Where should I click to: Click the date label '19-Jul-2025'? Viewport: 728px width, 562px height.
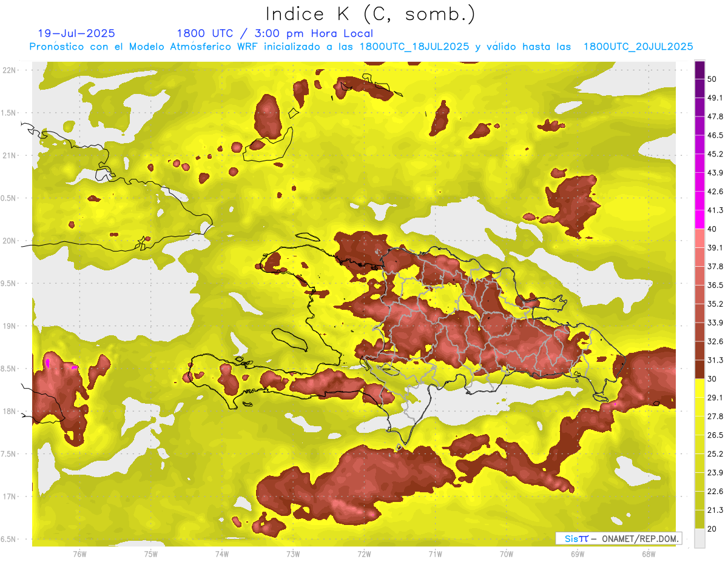pyautogui.click(x=76, y=33)
